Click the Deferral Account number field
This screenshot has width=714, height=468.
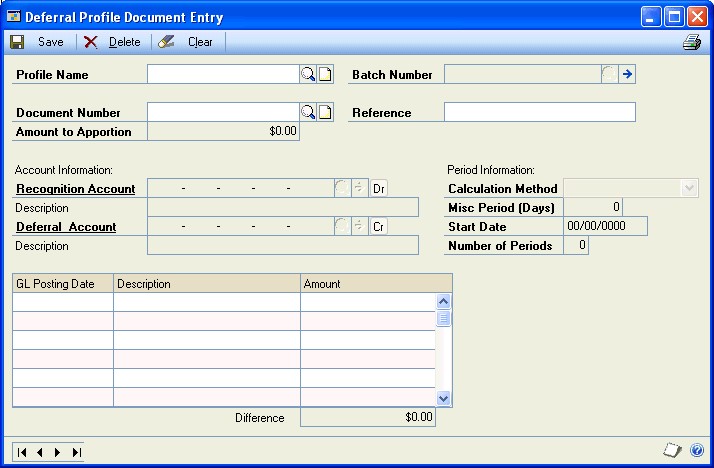tap(240, 226)
